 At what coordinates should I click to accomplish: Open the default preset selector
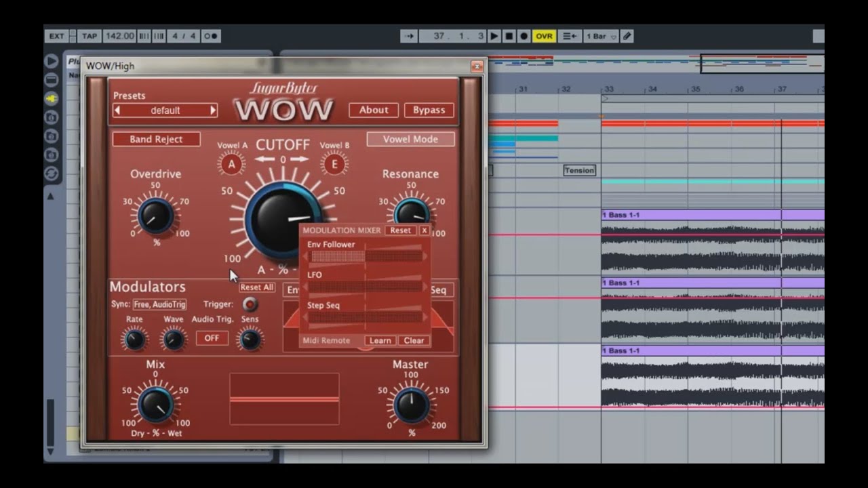tap(165, 110)
